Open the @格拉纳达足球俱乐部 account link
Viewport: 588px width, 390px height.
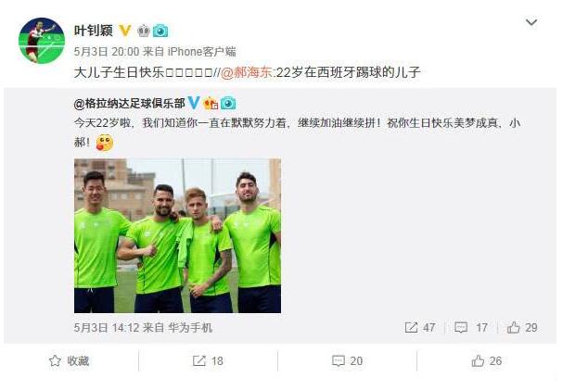point(129,103)
